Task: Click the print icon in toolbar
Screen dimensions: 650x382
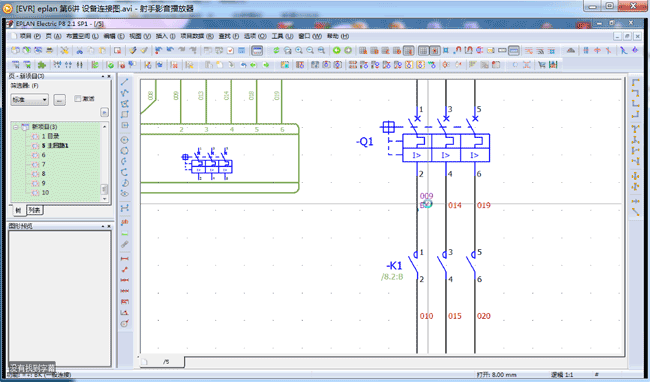Action: (x=49, y=51)
